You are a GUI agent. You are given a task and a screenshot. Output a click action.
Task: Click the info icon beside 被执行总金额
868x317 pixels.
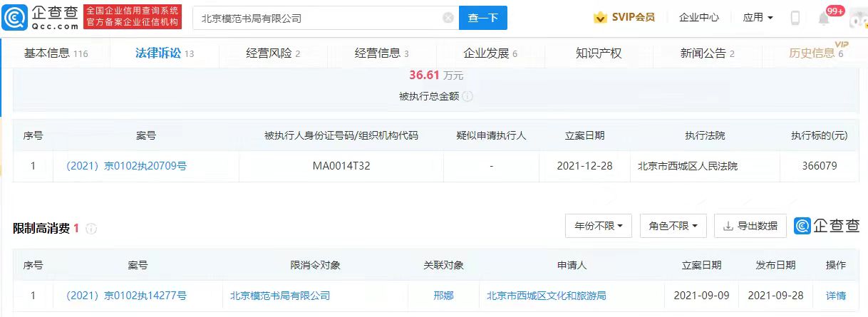click(x=468, y=96)
